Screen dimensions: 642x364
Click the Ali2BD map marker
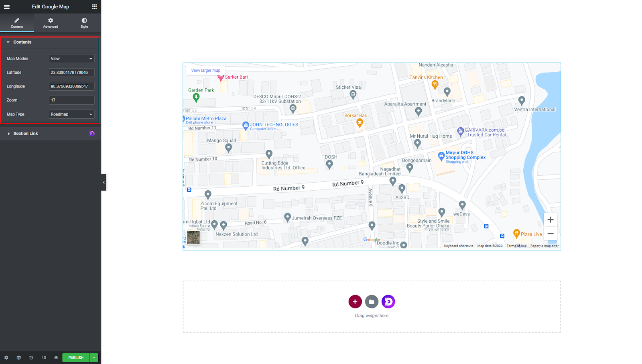(x=402, y=189)
